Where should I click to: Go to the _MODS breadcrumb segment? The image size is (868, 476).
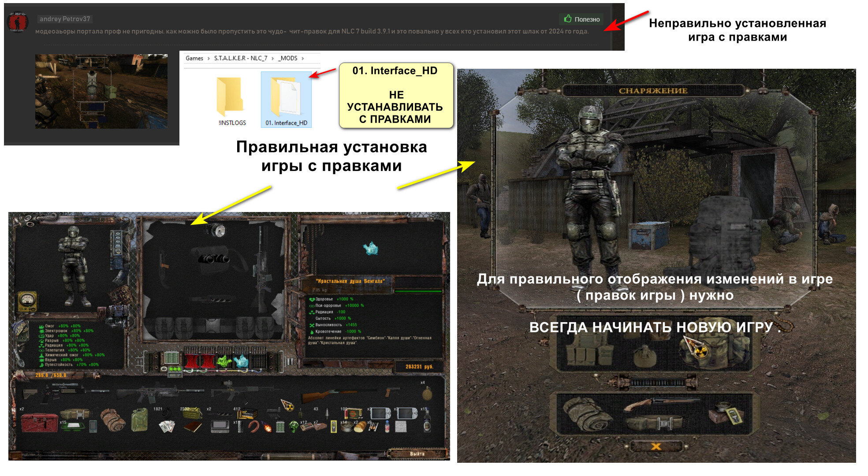point(288,58)
